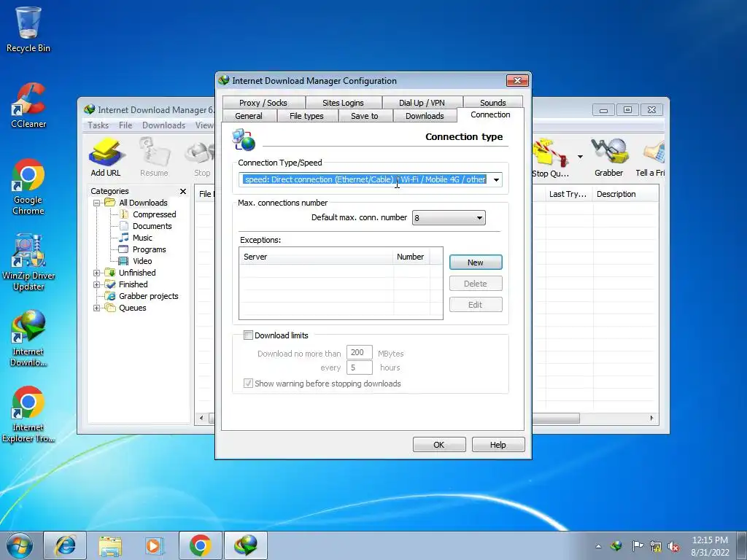This screenshot has width=747, height=560.
Task: Open the Windows Start button
Action: point(20,545)
